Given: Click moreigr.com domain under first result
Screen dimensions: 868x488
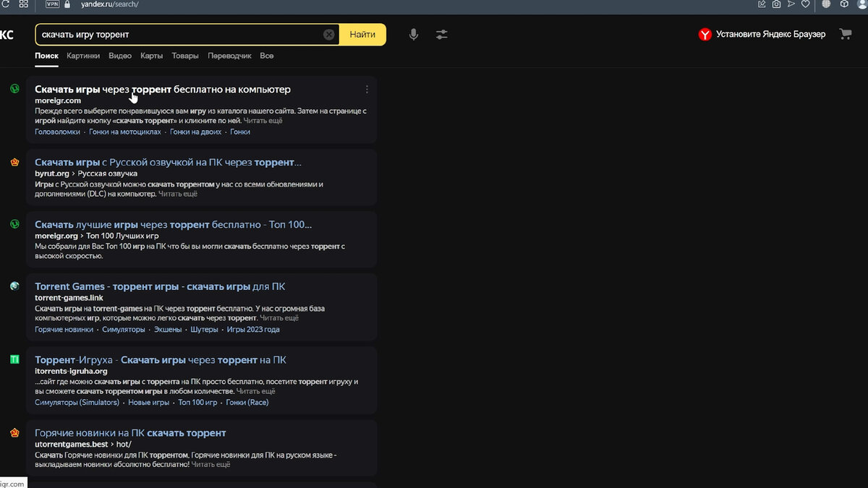Looking at the screenshot, I should [x=58, y=100].
